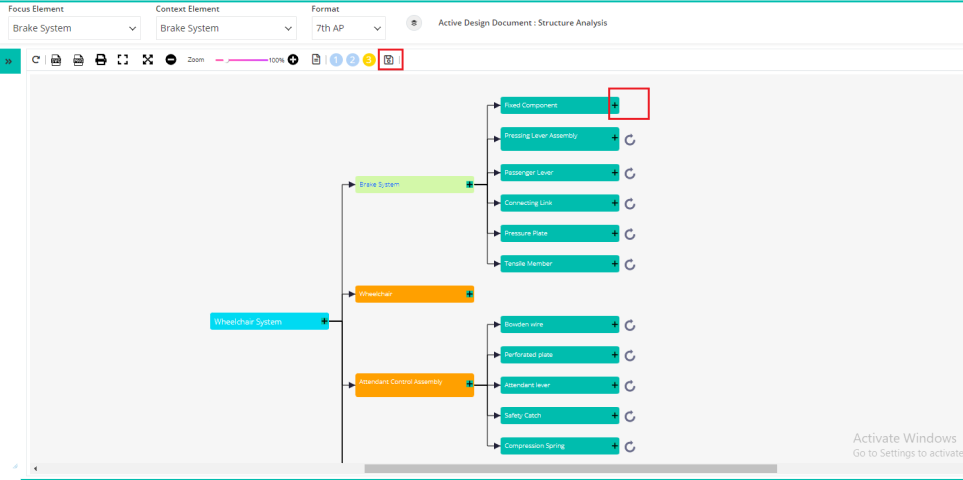Select the Wheelchair System root node
Screen dimensions: 963x480
[270, 321]
